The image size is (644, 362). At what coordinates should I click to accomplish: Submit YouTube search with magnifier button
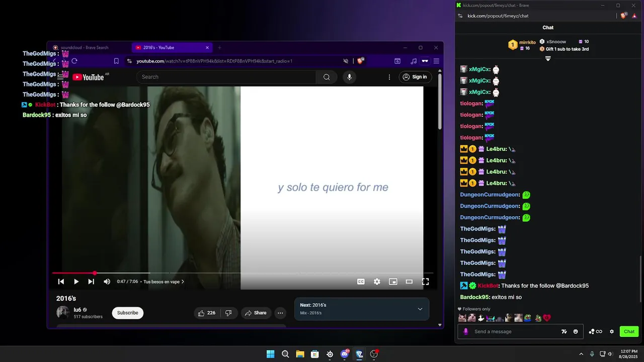[327, 77]
